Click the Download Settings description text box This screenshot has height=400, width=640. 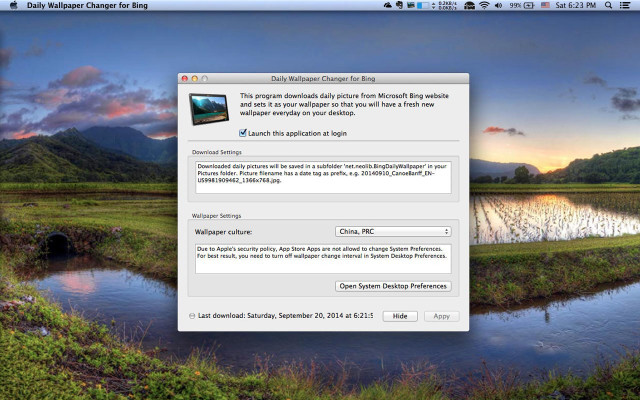click(320, 177)
